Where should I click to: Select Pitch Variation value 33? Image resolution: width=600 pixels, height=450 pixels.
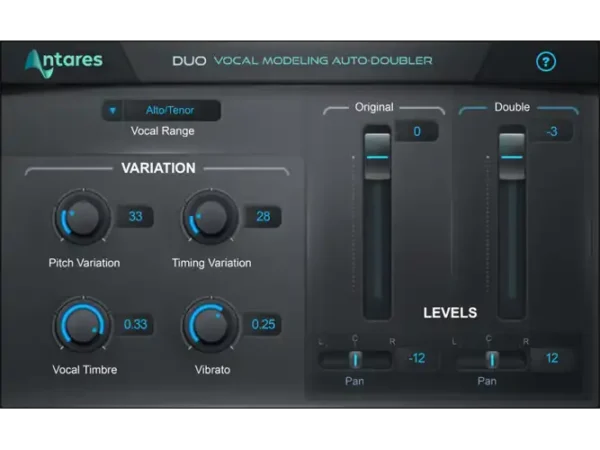click(x=135, y=217)
